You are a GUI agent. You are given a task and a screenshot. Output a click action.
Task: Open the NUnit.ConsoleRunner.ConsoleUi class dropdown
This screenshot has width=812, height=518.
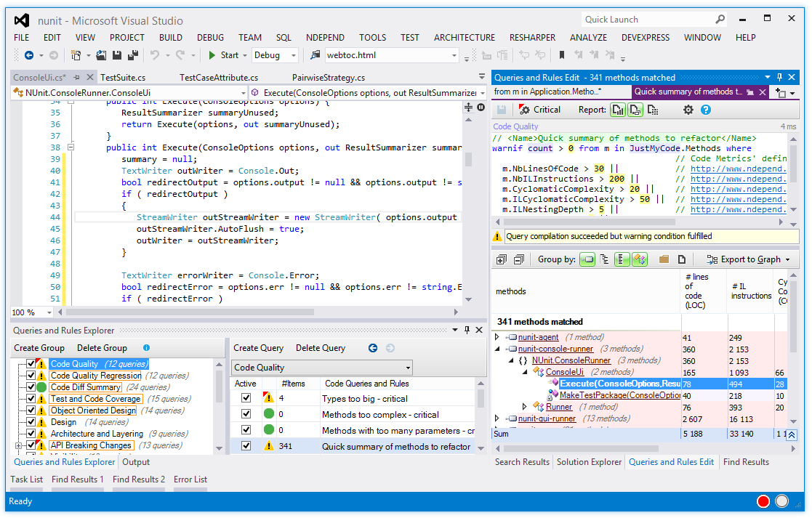129,92
